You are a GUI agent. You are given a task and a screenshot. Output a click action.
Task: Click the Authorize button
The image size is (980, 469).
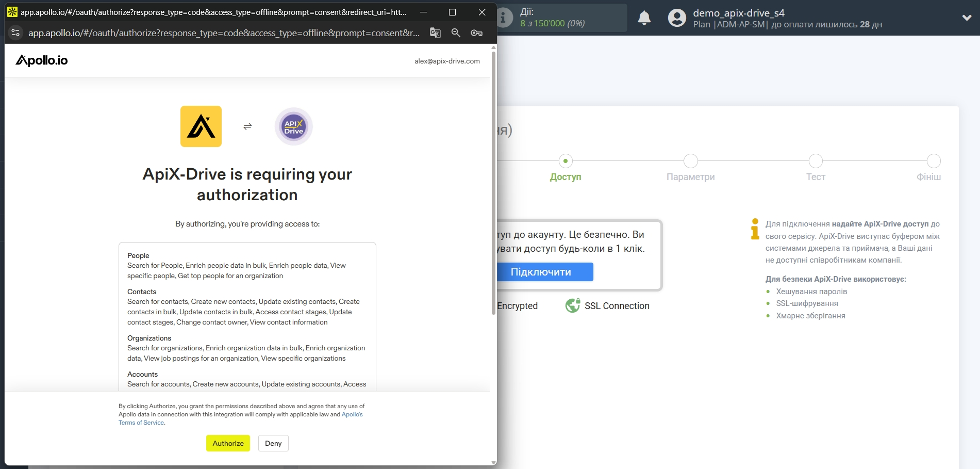click(x=228, y=443)
